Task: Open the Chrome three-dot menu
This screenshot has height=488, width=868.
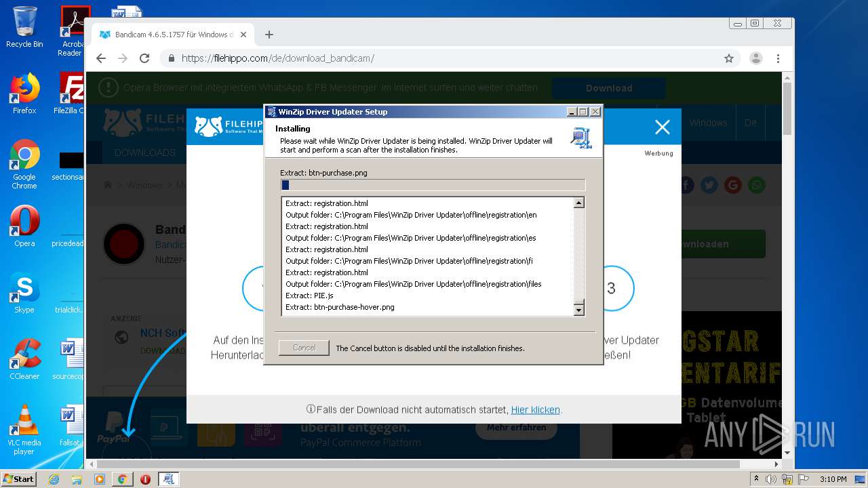Action: (778, 58)
